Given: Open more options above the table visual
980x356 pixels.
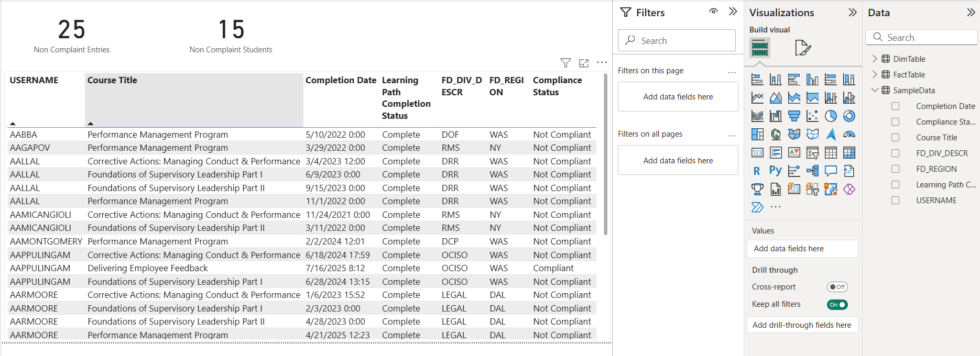Looking at the screenshot, I should click(602, 63).
